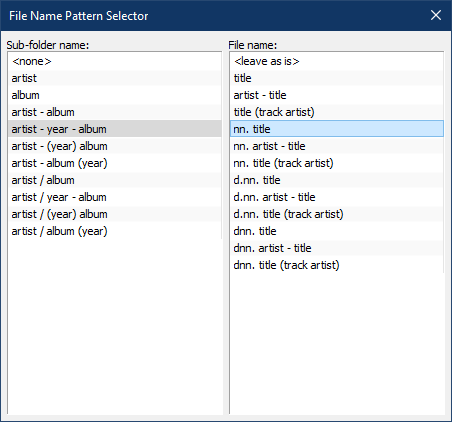This screenshot has width=452, height=422.
Task: Choose 'dnn. artist - title' file pattern
Action: [x=337, y=248]
